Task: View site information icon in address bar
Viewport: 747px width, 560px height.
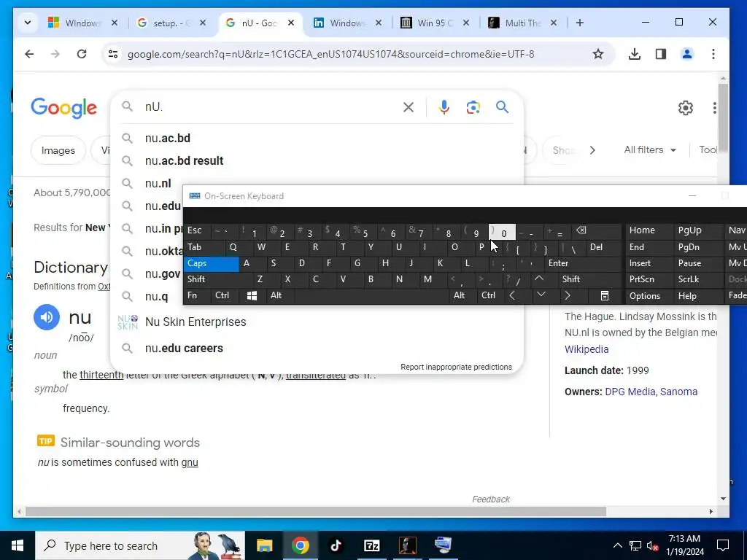Action: pyautogui.click(x=113, y=54)
